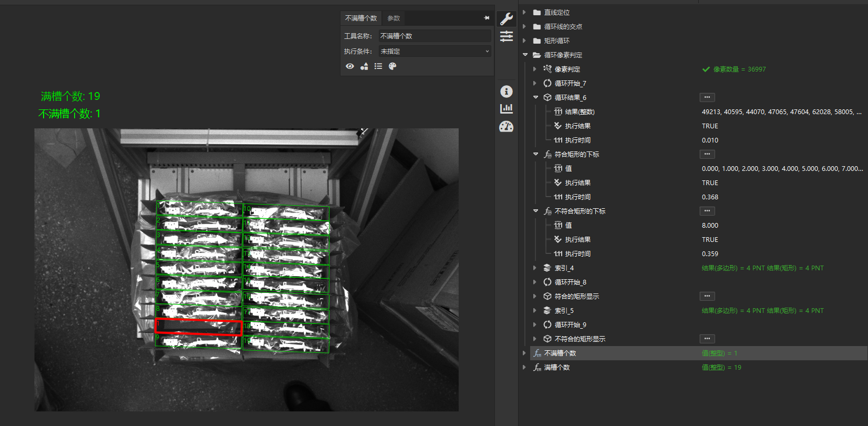Toggle the eye visibility icon
The width and height of the screenshot is (868, 426).
(x=350, y=66)
